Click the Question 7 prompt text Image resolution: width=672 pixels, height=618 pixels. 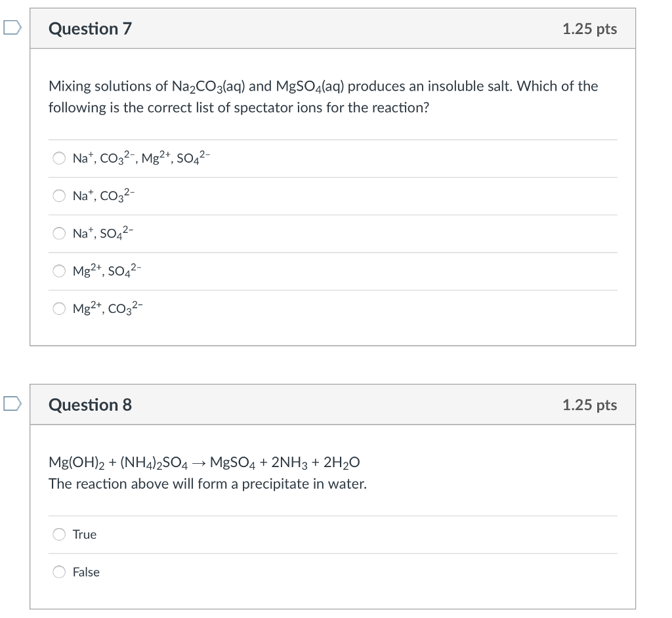coord(323,96)
